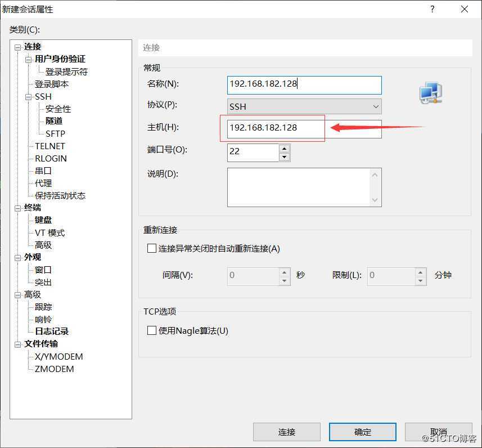Select VT 模式 under 终端
This screenshot has width=482, height=448.
(50, 232)
